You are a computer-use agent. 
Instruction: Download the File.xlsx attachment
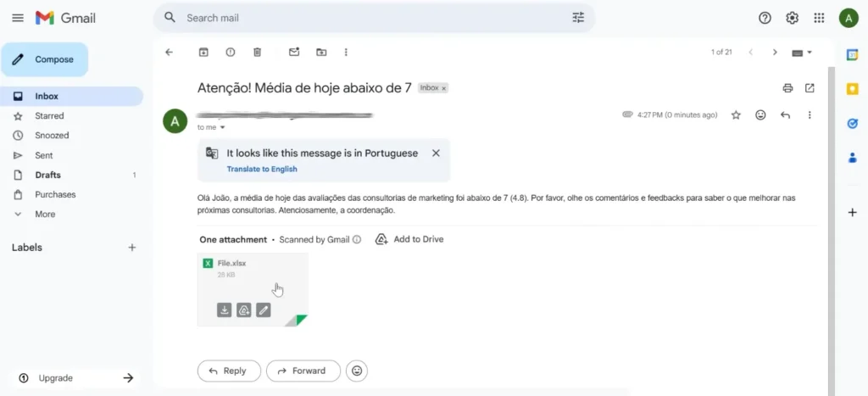[224, 310]
